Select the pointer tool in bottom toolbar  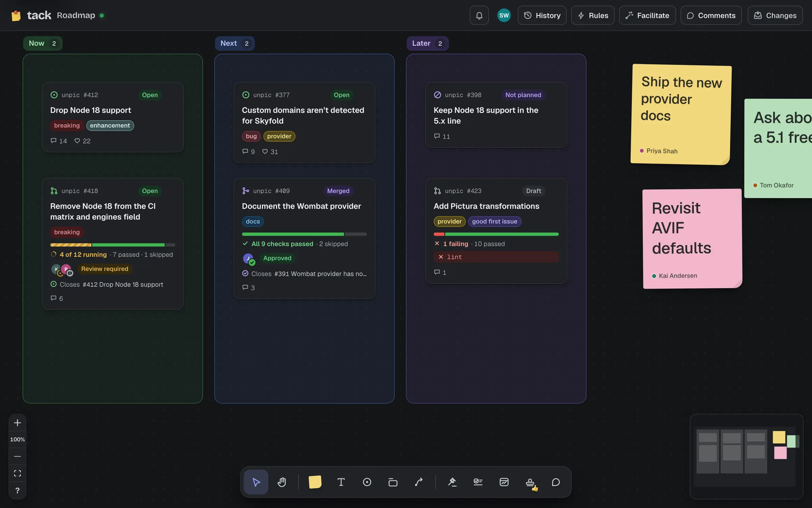point(256,482)
